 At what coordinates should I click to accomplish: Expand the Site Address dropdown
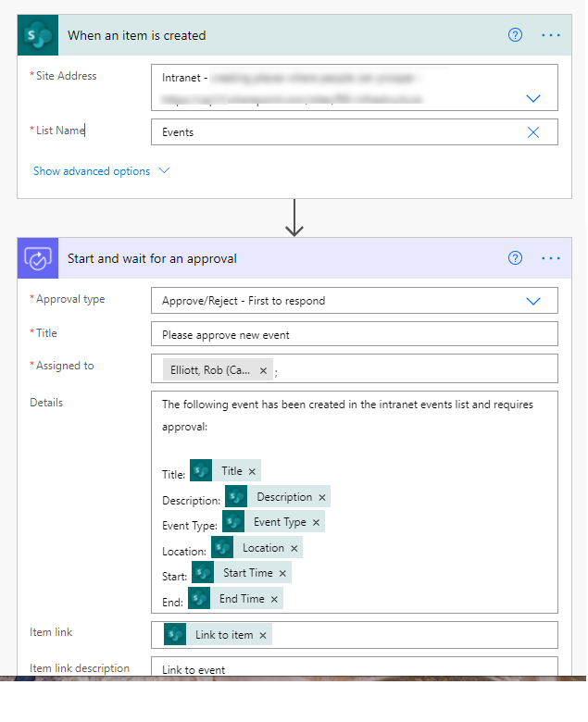[533, 98]
